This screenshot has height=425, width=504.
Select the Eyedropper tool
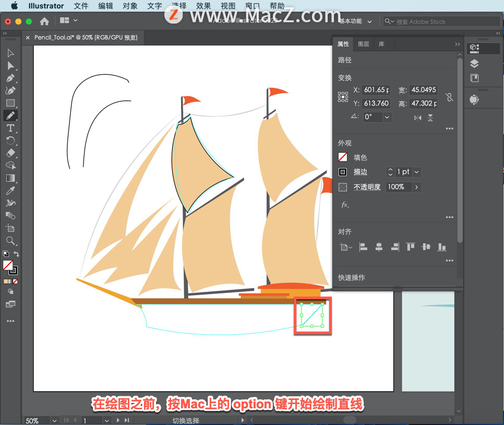coord(10,191)
